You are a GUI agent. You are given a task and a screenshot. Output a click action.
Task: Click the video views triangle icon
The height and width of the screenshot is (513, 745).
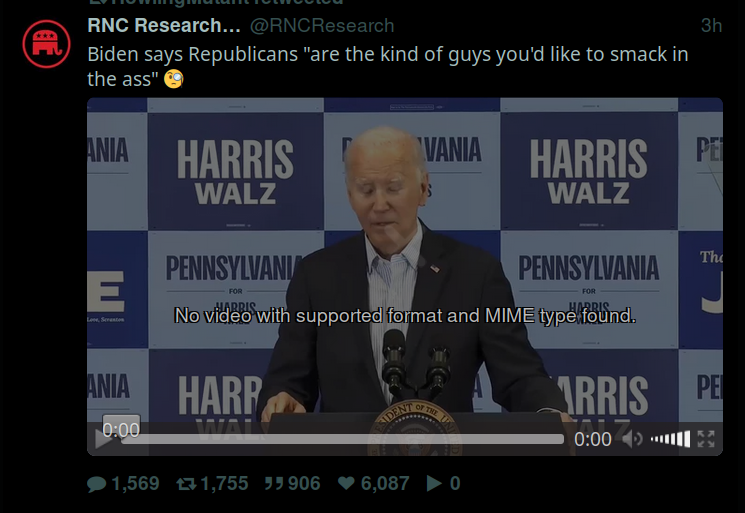(434, 483)
